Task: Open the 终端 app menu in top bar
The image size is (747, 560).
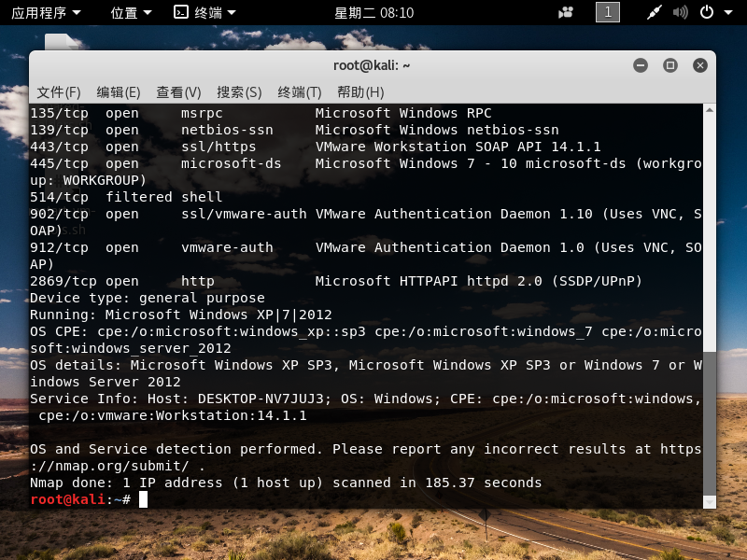Action: [x=204, y=13]
